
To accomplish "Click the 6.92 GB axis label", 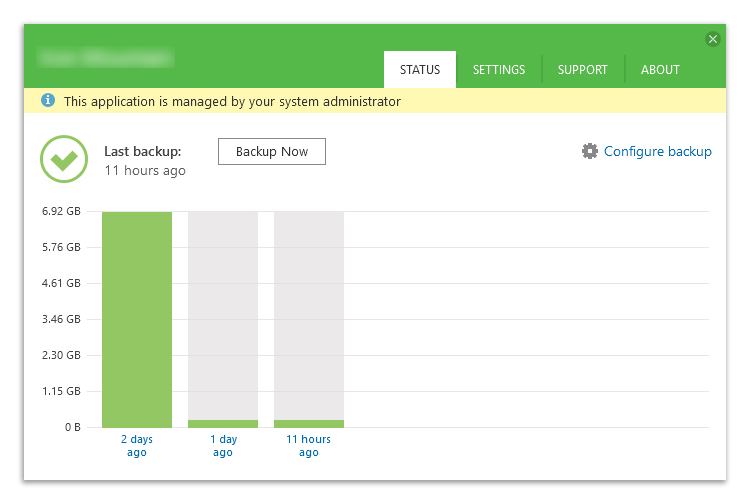I will (x=61, y=211).
